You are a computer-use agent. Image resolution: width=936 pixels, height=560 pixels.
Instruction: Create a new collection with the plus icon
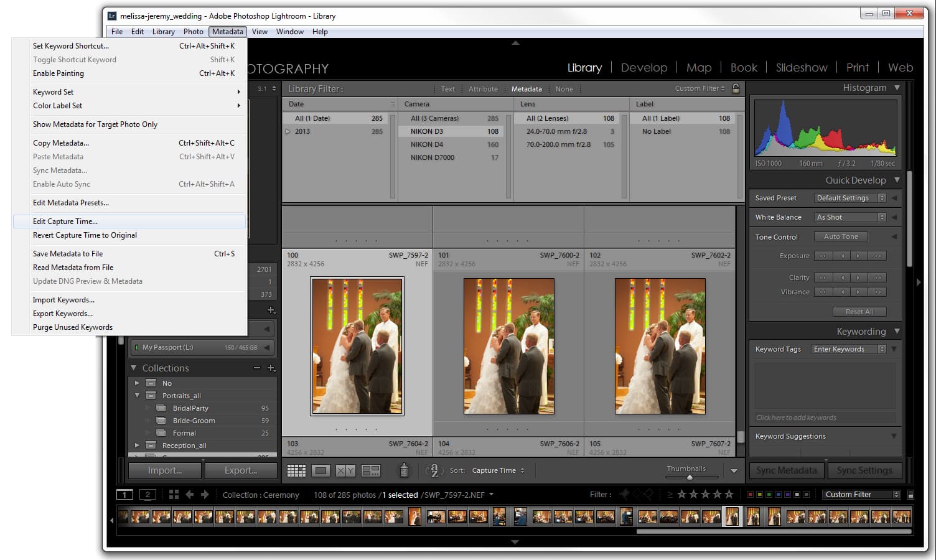click(272, 368)
